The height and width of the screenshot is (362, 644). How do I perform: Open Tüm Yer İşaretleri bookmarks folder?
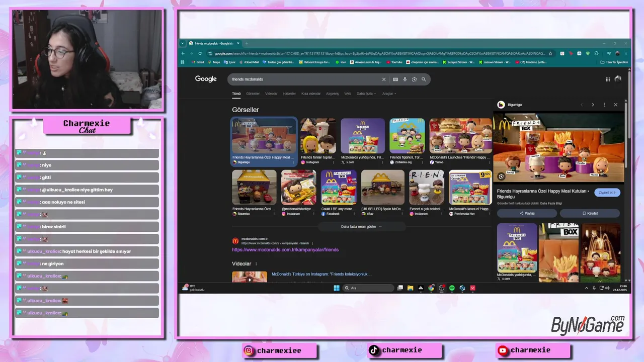[614, 62]
